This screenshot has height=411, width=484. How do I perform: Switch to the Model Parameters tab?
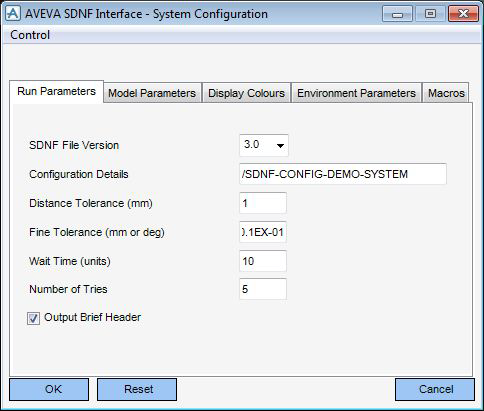(152, 93)
